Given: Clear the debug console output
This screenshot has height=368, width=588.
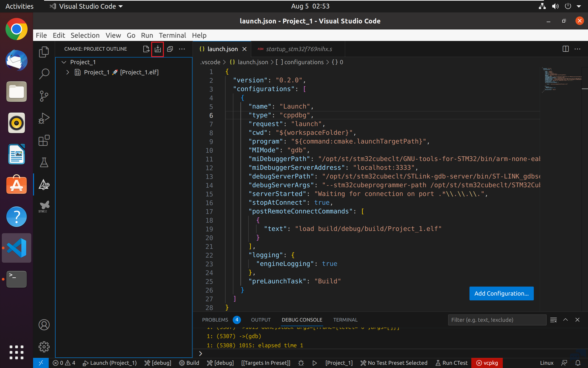Looking at the screenshot, I should pos(554,320).
